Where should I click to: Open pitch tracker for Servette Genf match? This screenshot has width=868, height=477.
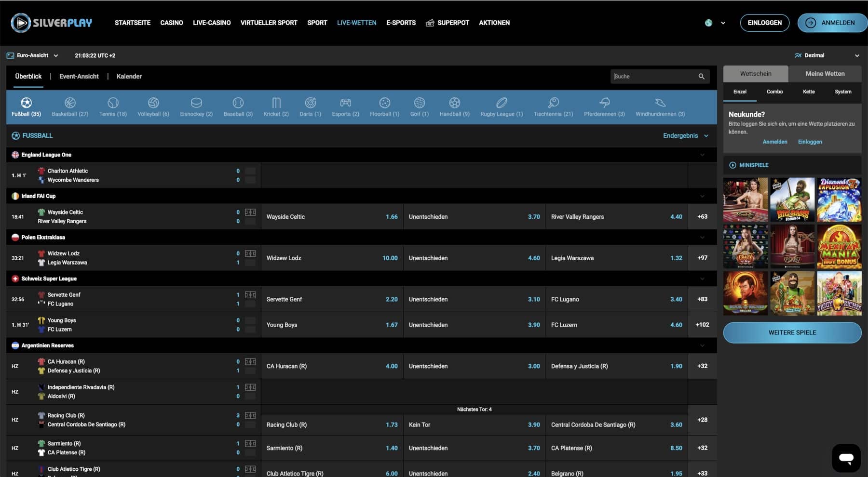(250, 294)
